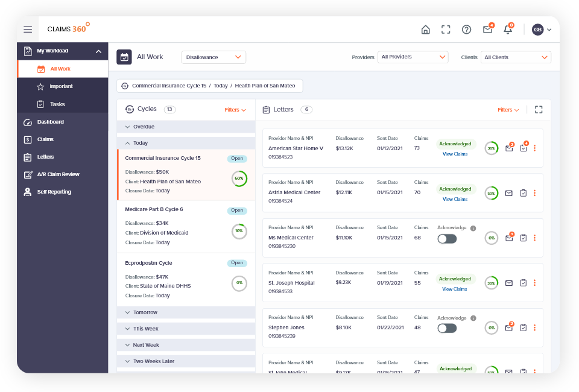Toggle Acknowledge switch for Stephen Jones

coord(447,328)
